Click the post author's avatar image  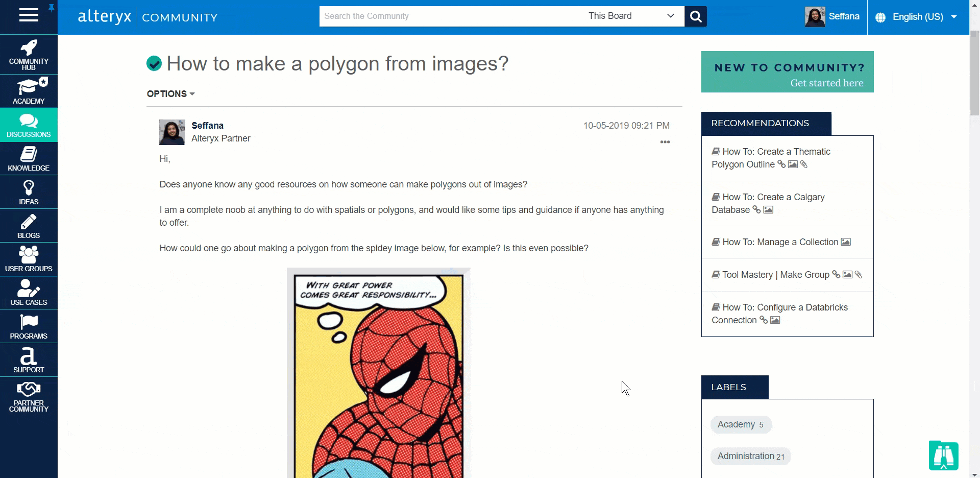172,132
